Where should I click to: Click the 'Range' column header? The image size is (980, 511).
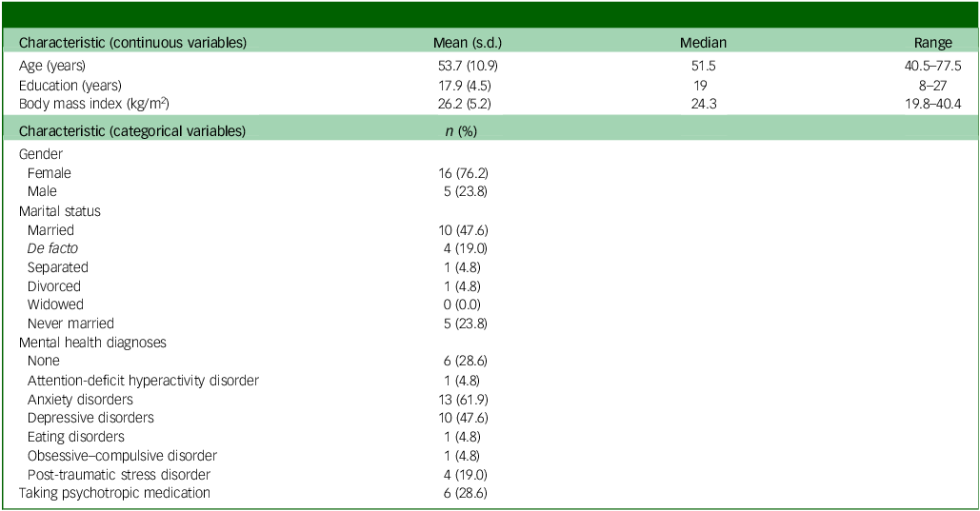[933, 43]
